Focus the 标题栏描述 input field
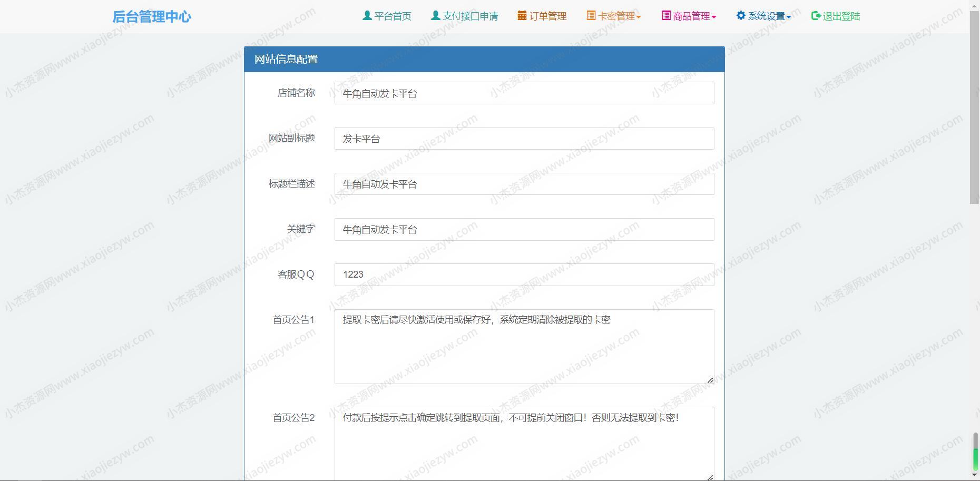 (x=524, y=184)
